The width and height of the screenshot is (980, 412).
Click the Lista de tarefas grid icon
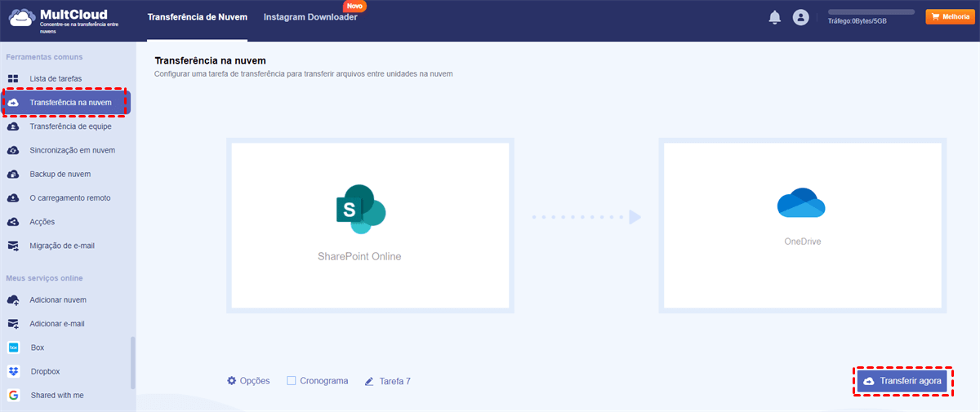tap(13, 79)
